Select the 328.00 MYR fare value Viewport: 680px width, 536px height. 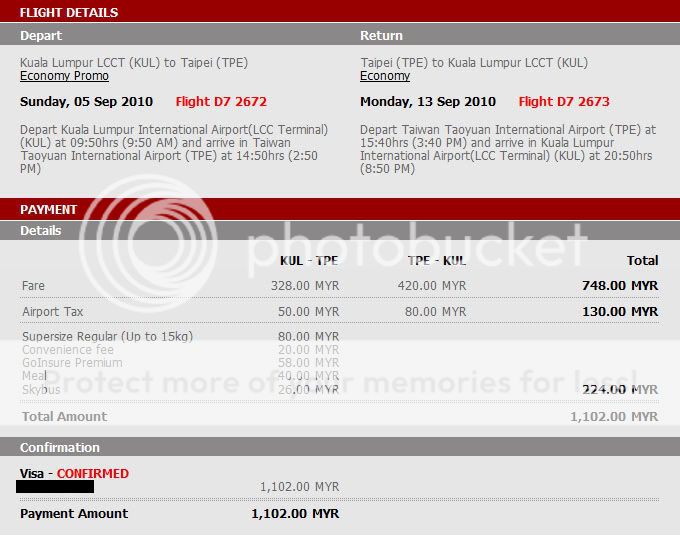305,286
